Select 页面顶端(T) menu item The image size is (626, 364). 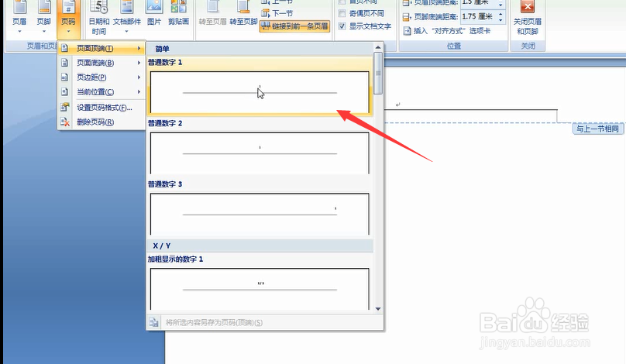pos(101,48)
